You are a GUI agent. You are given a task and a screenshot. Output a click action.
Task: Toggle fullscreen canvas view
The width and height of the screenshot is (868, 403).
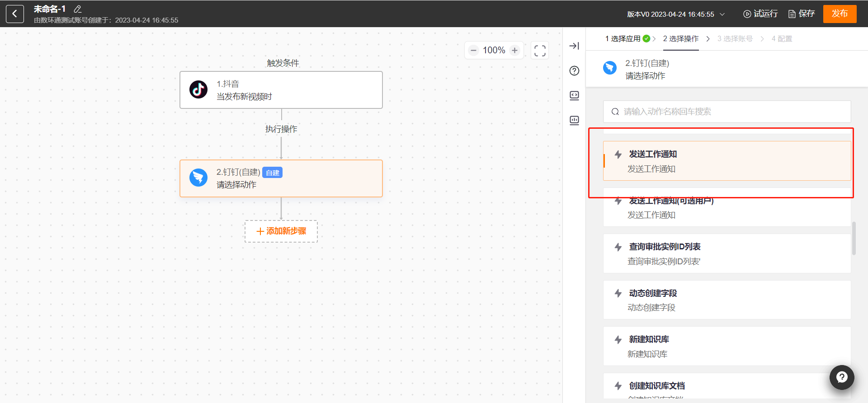click(x=539, y=51)
